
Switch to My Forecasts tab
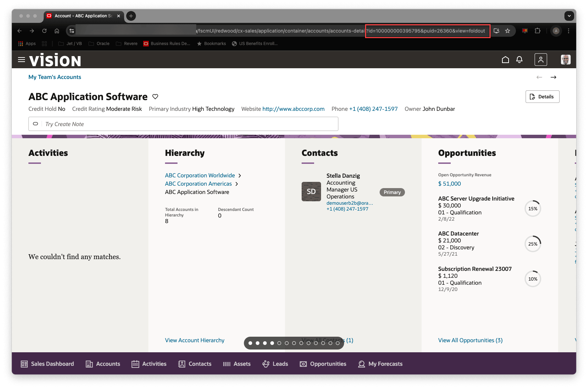tap(380, 364)
